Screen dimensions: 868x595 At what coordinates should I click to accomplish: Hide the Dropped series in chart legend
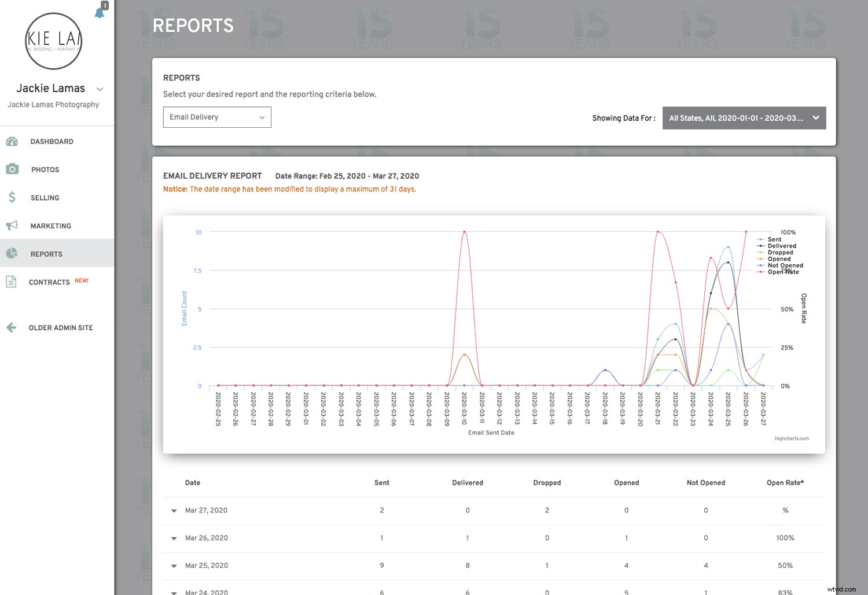[x=780, y=253]
